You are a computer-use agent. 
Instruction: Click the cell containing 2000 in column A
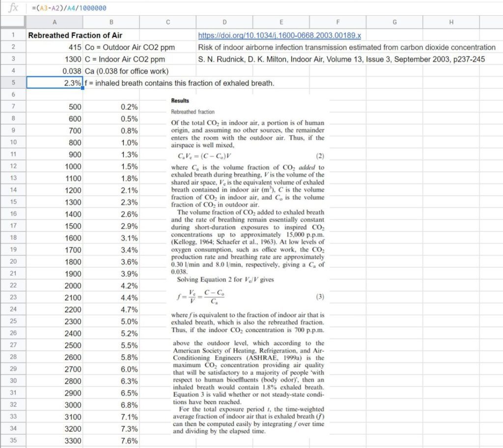[x=54, y=285]
